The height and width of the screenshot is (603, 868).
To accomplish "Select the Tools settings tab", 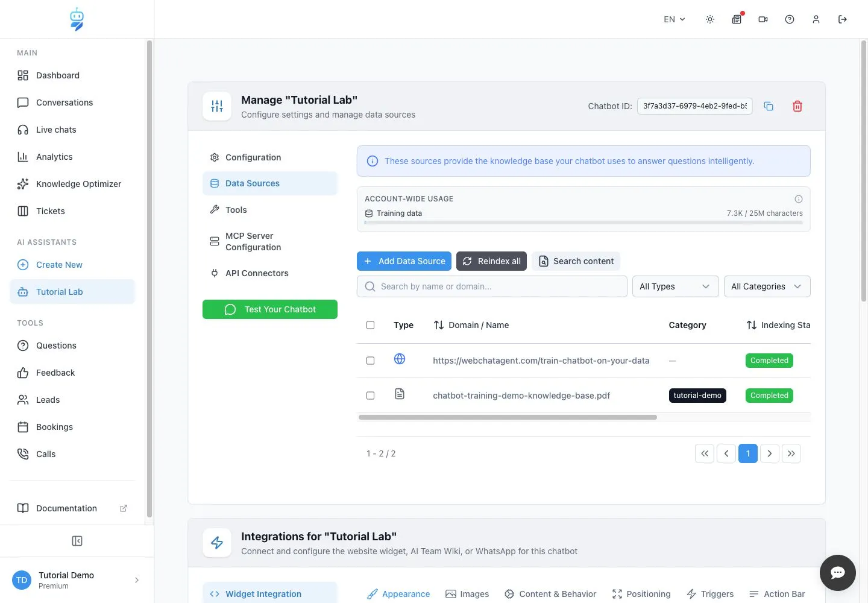I will (x=270, y=210).
